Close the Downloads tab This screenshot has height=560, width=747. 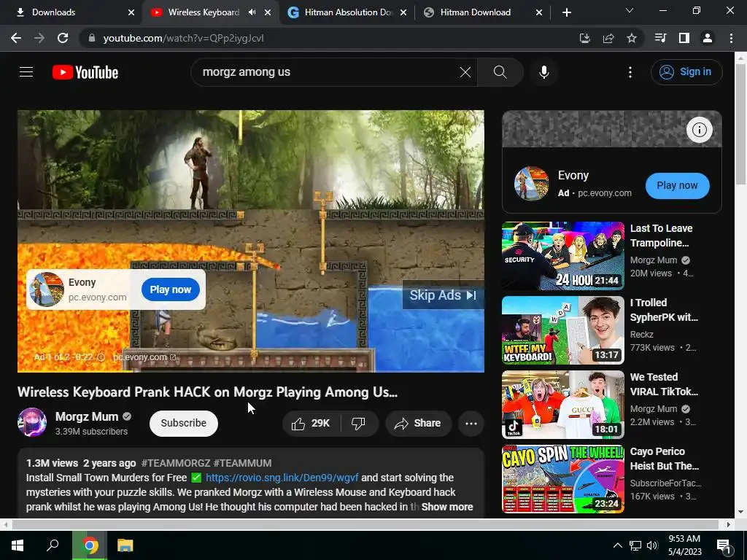tap(131, 12)
